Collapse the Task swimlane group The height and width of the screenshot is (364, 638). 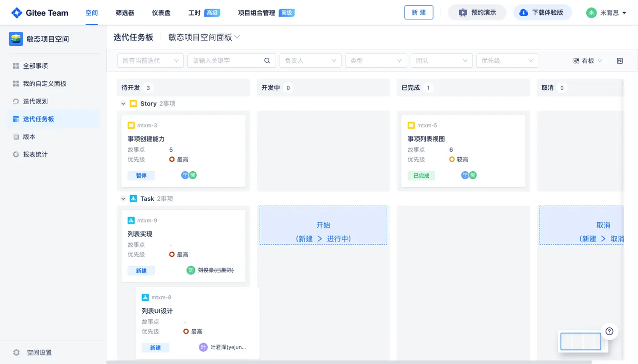coord(123,199)
